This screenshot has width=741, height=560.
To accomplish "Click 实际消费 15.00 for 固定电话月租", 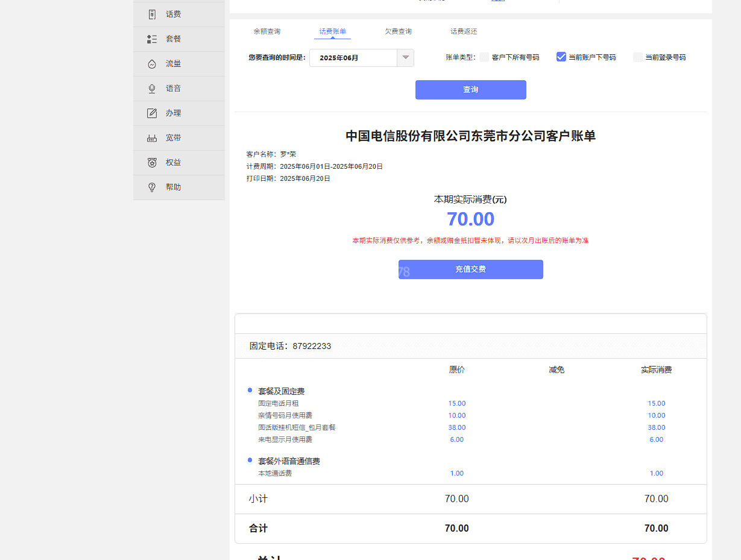I will tap(657, 403).
